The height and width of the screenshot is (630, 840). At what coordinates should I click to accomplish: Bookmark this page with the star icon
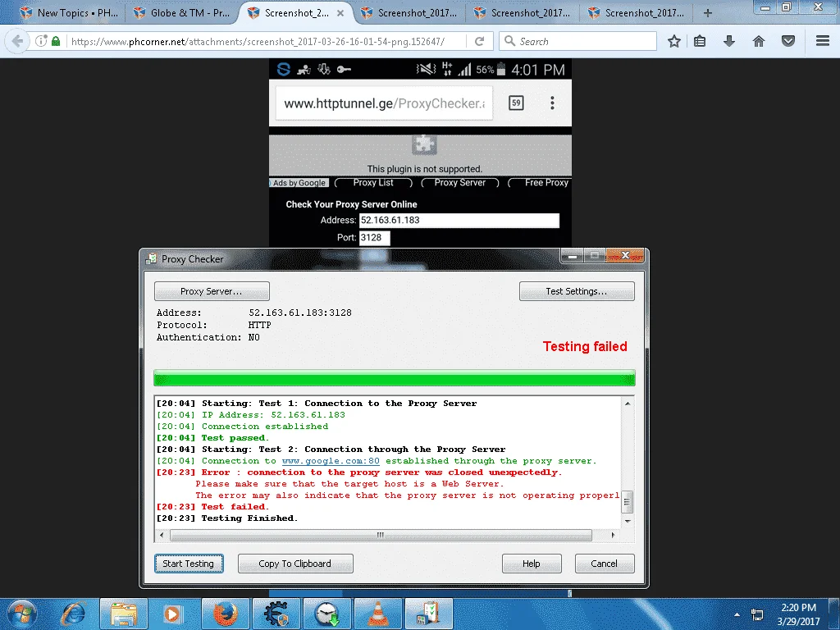[674, 41]
